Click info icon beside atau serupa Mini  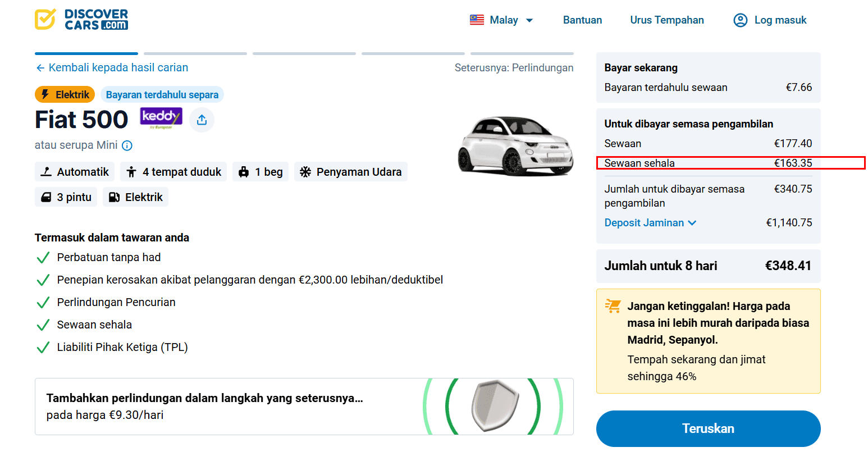pos(127,145)
